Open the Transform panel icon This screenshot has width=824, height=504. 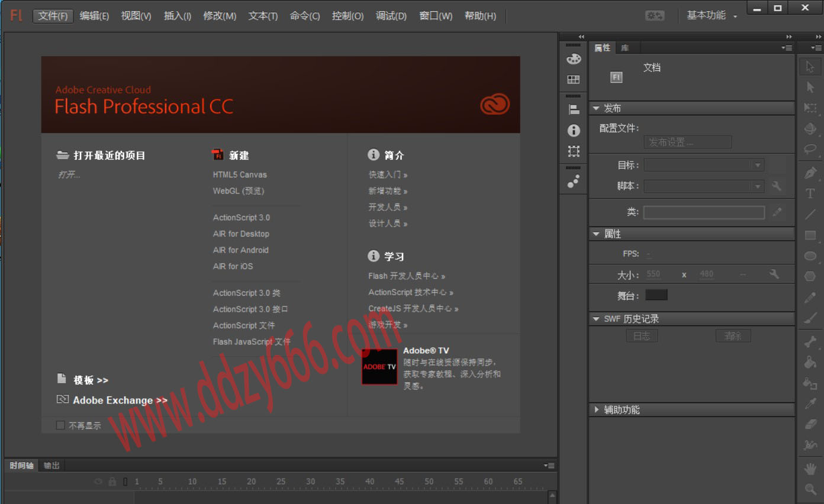click(574, 151)
